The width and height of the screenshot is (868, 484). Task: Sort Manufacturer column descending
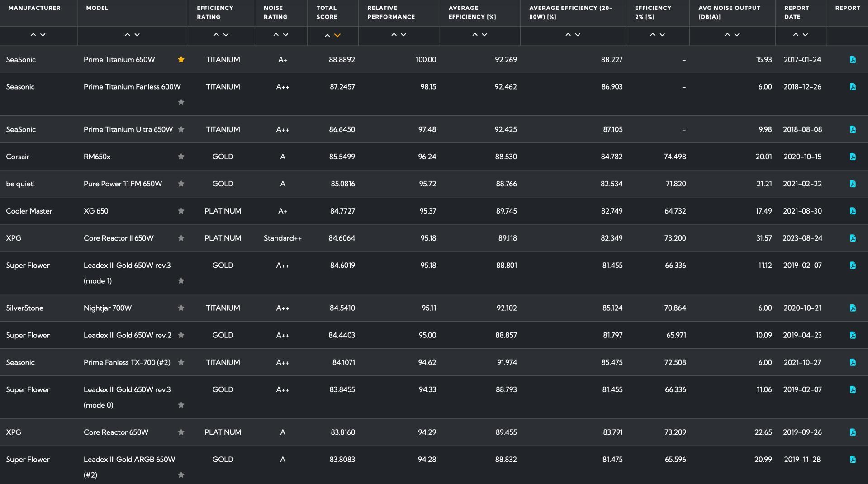(43, 35)
